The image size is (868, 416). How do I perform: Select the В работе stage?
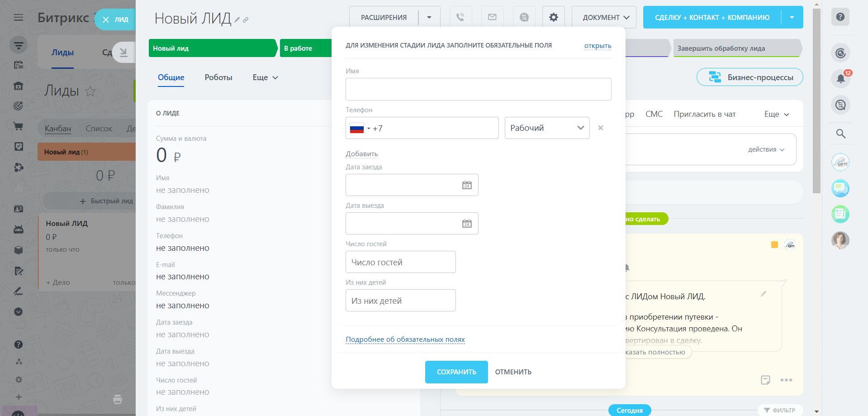coord(306,48)
